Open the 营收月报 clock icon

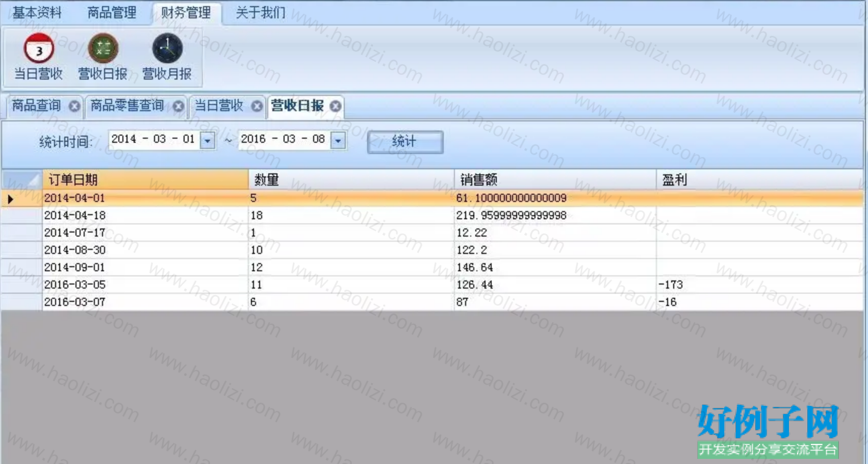click(x=167, y=49)
